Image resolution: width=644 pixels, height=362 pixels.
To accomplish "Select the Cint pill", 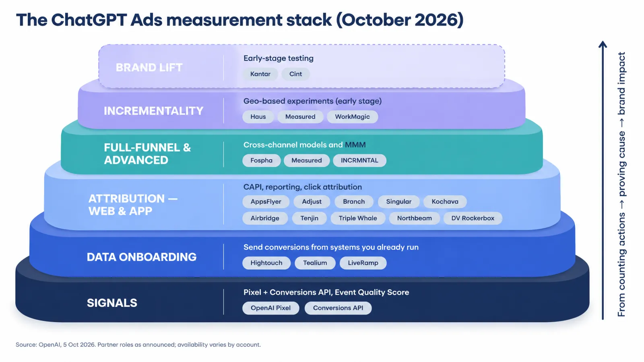I will [x=295, y=74].
